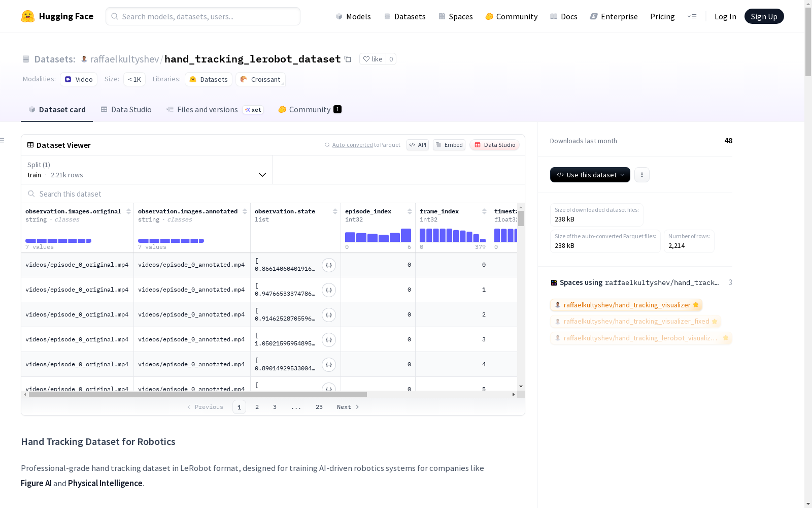Click the table vertical scrollbar thumb
Screen dimensions: 812x508
[x=521, y=218]
